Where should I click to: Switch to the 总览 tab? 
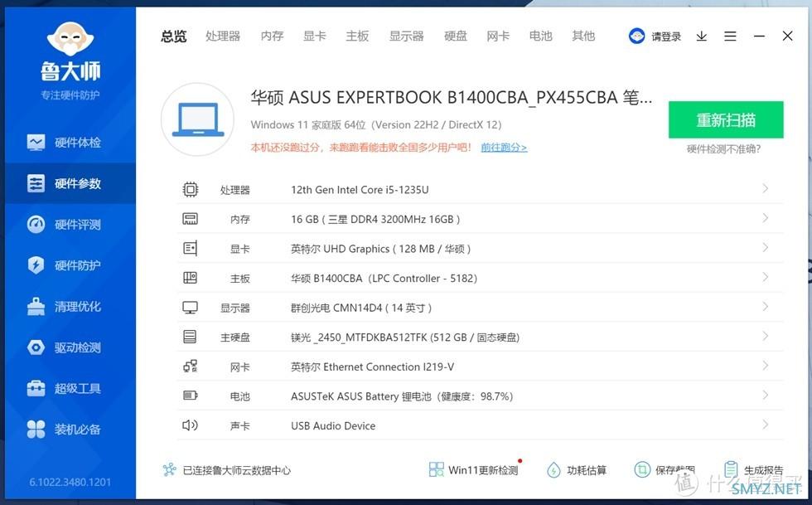tap(173, 36)
